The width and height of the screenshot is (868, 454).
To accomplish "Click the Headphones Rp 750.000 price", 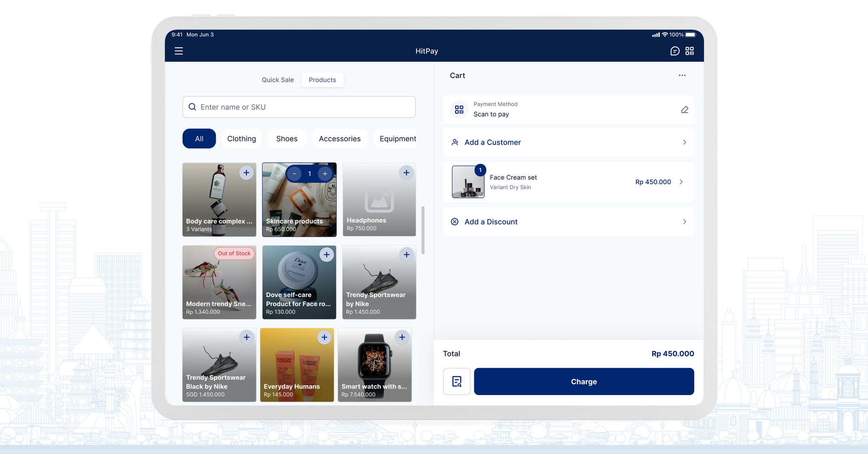I will click(x=362, y=229).
